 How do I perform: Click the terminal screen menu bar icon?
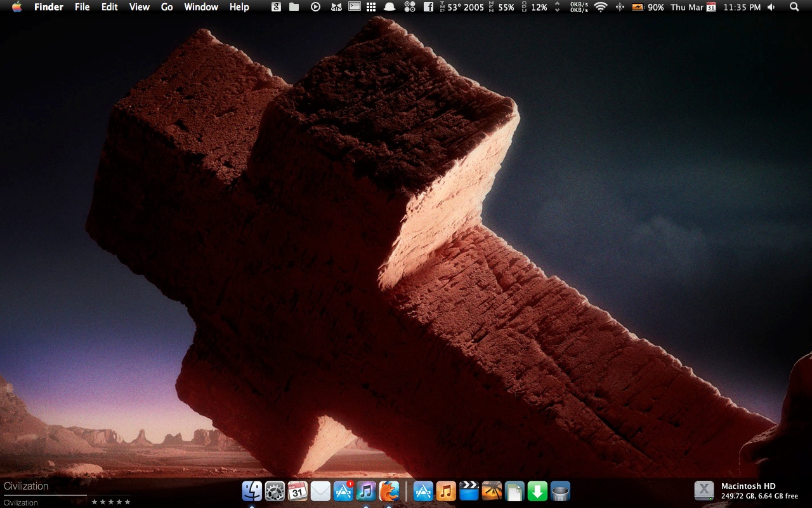[355, 7]
